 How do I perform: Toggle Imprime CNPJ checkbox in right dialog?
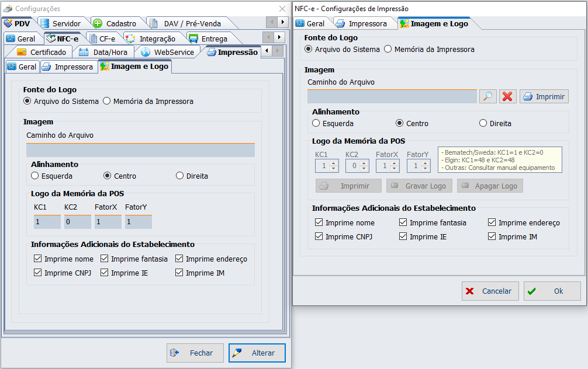[319, 236]
